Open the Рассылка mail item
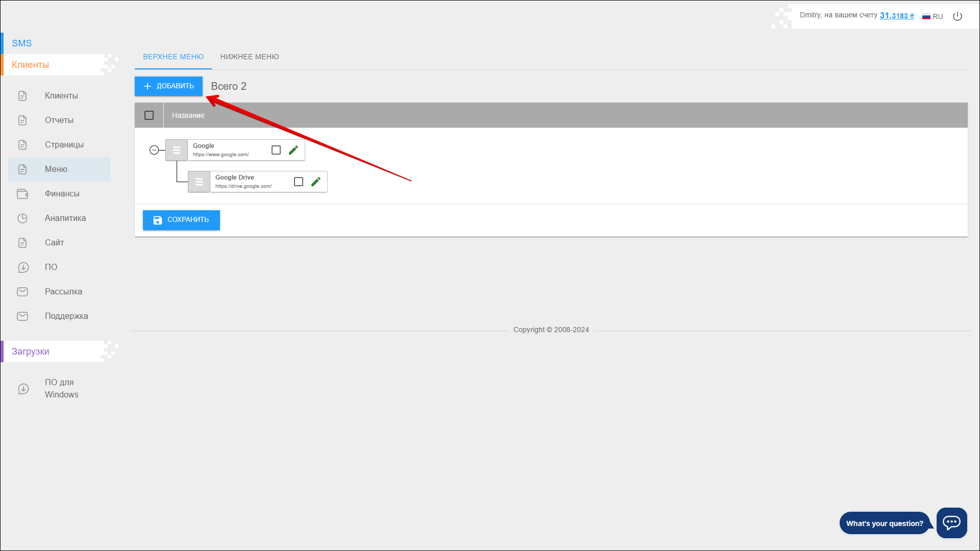 [63, 292]
